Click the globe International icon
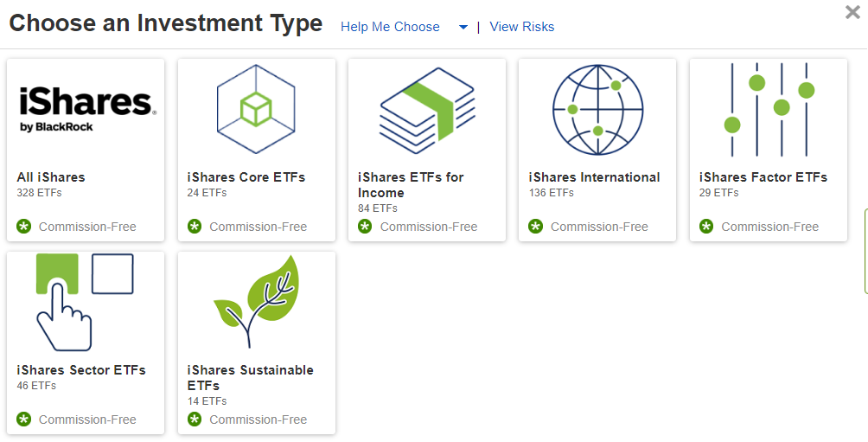The image size is (868, 442). 597,108
